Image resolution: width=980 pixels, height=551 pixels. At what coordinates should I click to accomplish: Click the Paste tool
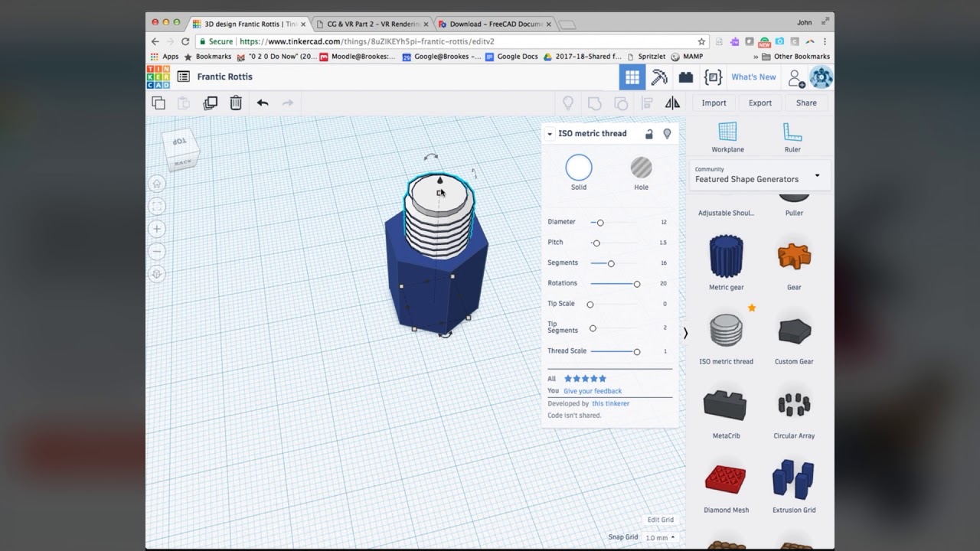coord(184,103)
